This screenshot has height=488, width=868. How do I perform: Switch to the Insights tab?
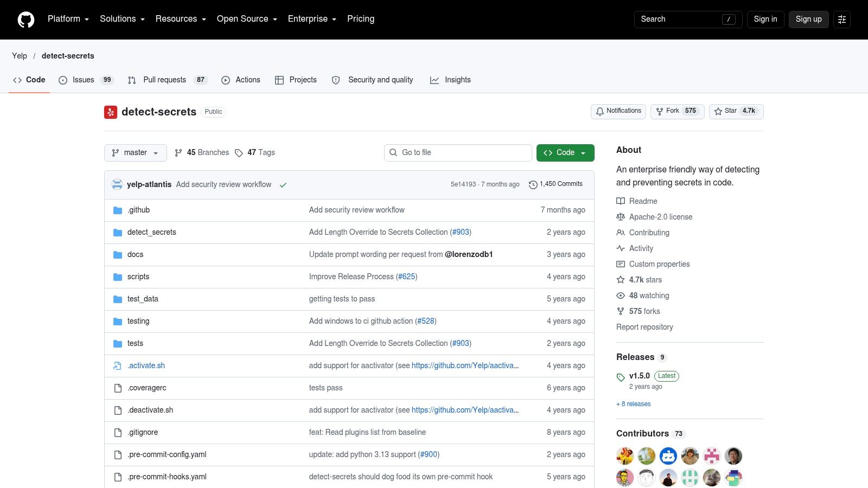450,80
